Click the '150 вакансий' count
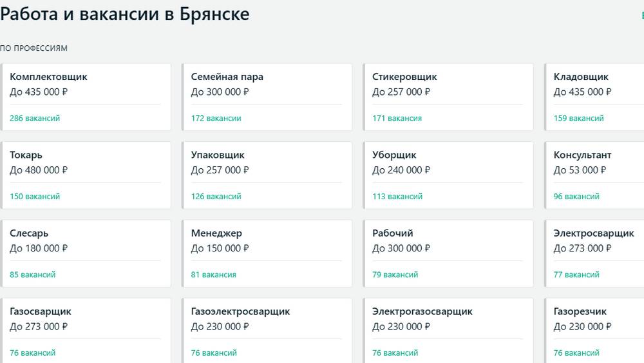This screenshot has height=363, width=644. (35, 197)
